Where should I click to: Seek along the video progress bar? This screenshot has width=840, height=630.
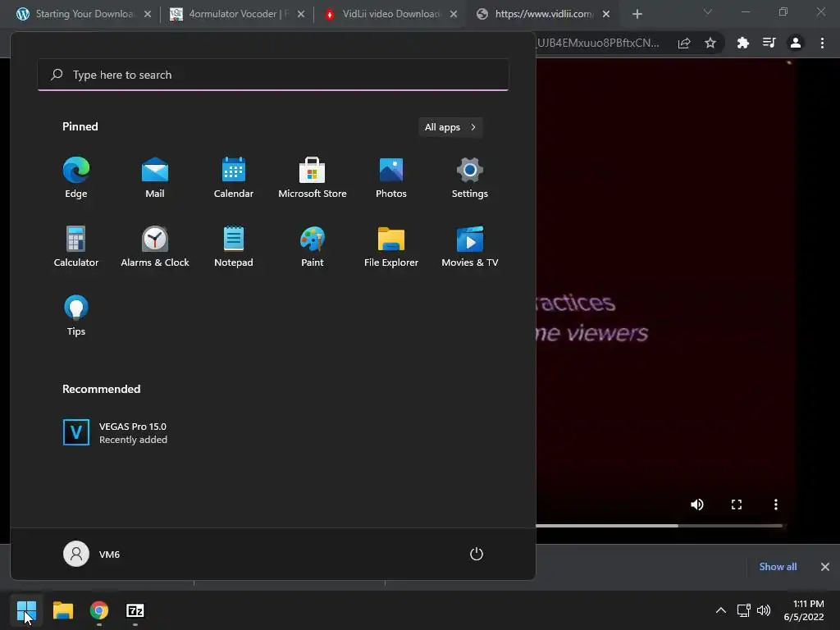click(660, 526)
